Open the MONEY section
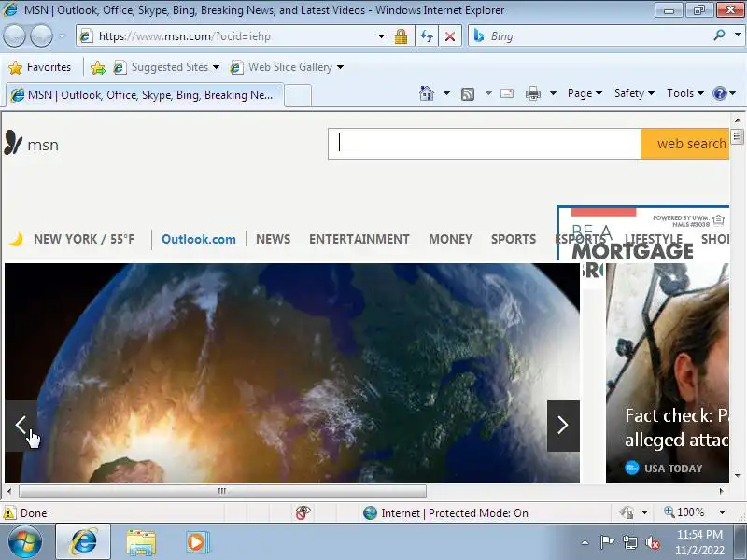This screenshot has width=747, height=560. point(450,239)
